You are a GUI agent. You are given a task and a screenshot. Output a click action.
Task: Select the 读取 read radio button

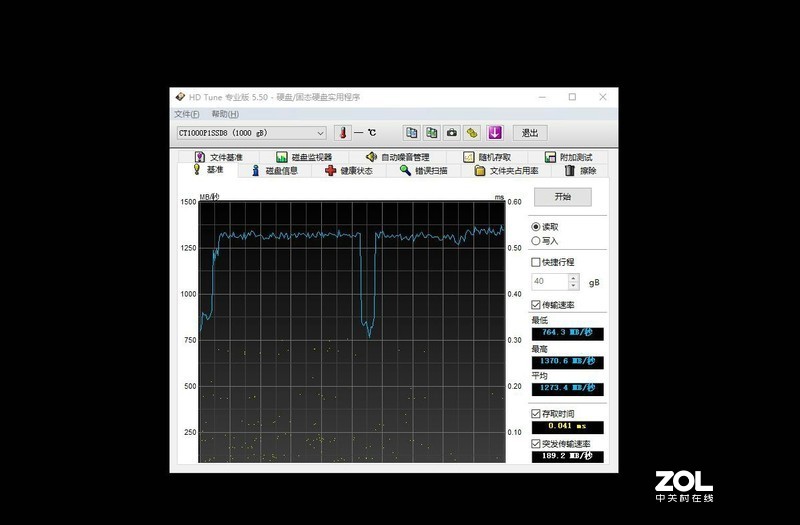pos(536,227)
